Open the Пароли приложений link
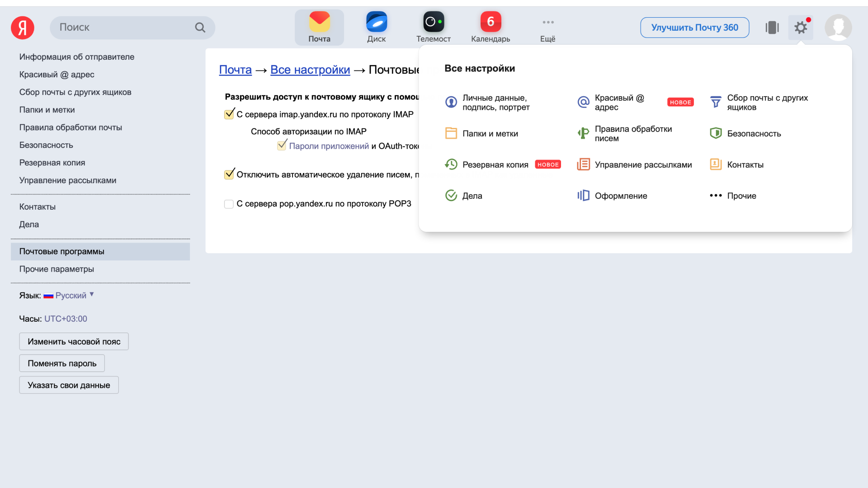Viewport: 868px width, 488px height. point(329,146)
